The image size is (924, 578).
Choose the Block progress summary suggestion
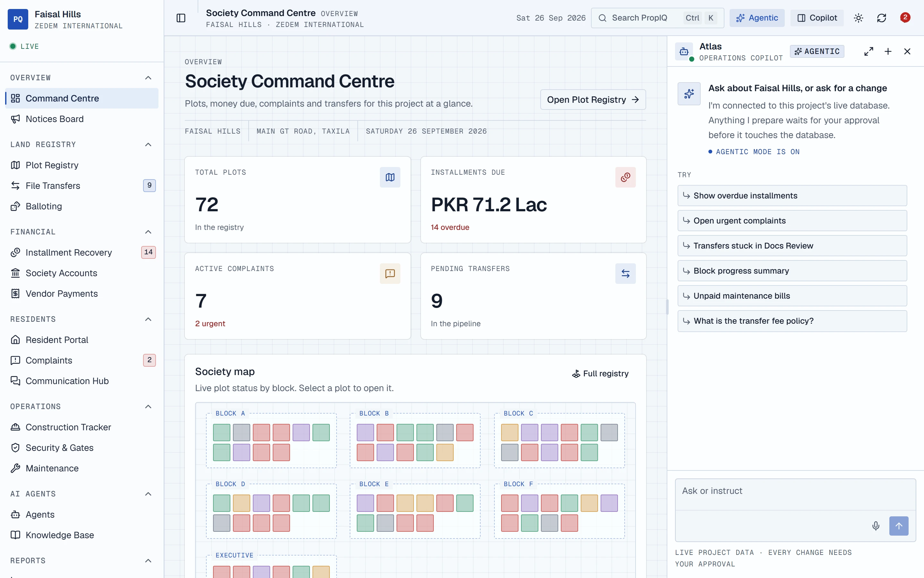click(792, 271)
